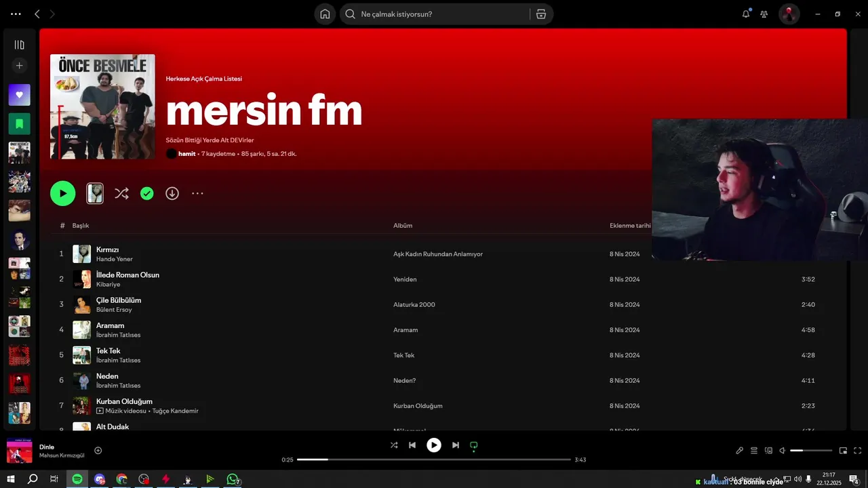
Task: Open Friend Activity icon
Action: tap(764, 14)
